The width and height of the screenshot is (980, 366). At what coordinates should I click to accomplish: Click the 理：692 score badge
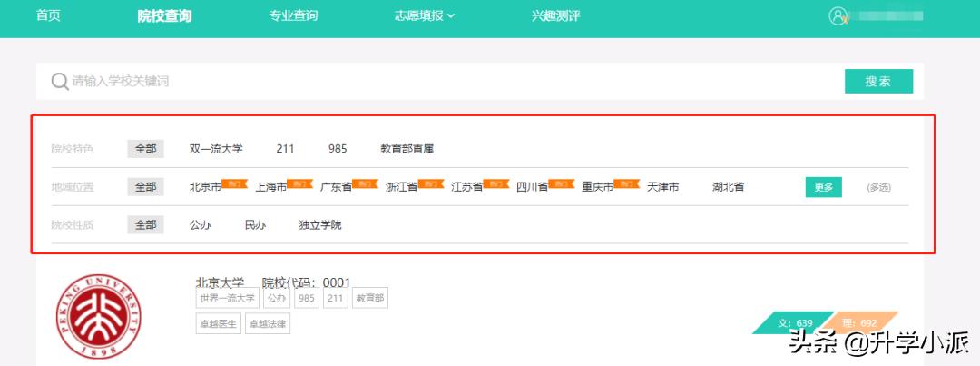coord(859,322)
